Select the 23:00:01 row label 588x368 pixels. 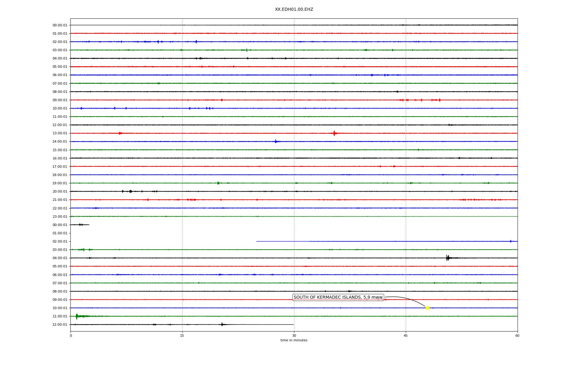pyautogui.click(x=60, y=217)
